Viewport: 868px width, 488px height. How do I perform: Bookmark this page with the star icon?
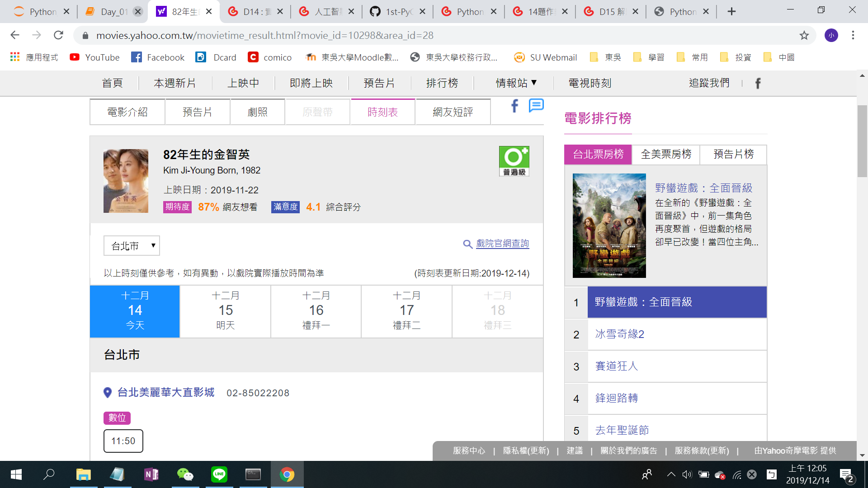coord(804,35)
